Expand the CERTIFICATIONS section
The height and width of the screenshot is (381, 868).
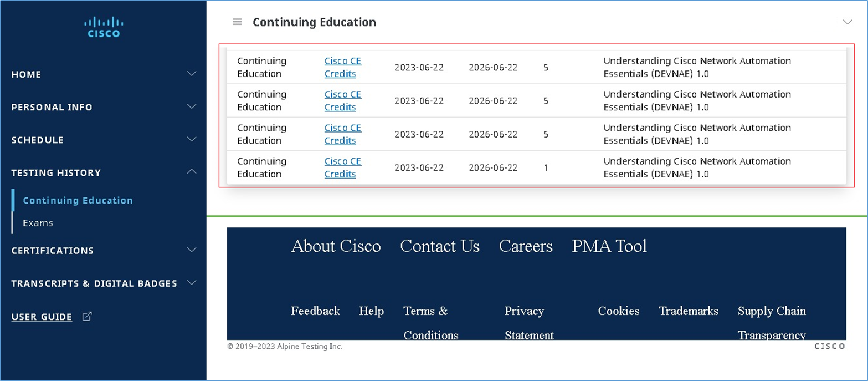pos(191,250)
